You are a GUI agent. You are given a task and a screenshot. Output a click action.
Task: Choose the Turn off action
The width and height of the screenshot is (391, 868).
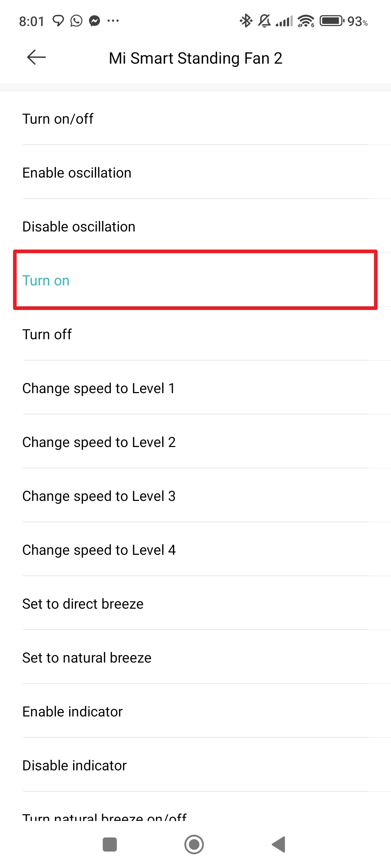(195, 334)
